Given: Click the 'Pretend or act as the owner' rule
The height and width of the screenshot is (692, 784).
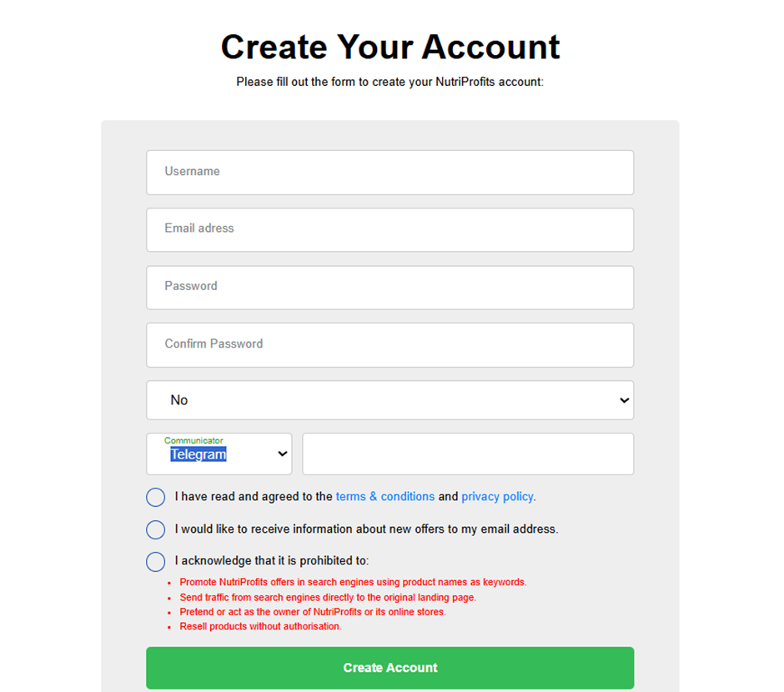Looking at the screenshot, I should 313,612.
